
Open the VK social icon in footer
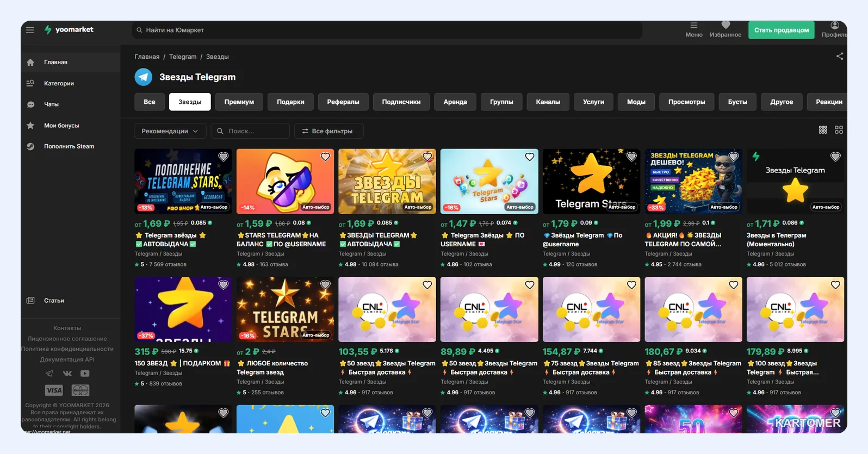point(67,374)
